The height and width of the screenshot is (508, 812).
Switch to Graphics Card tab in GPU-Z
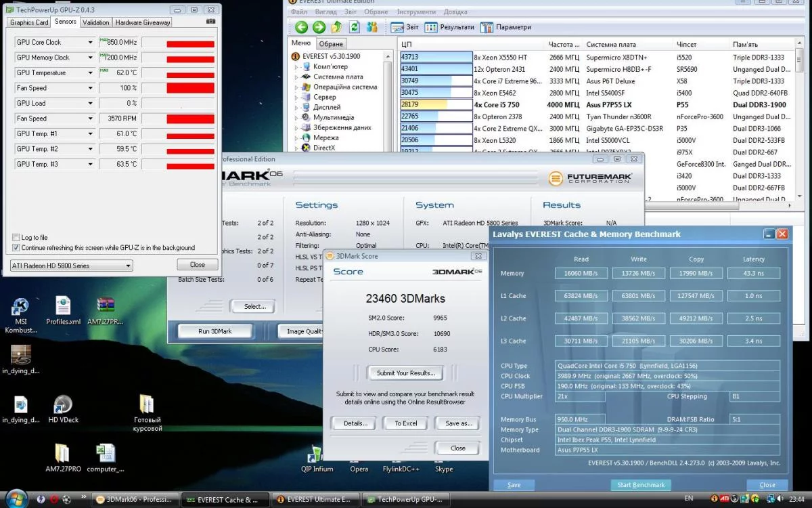(29, 22)
